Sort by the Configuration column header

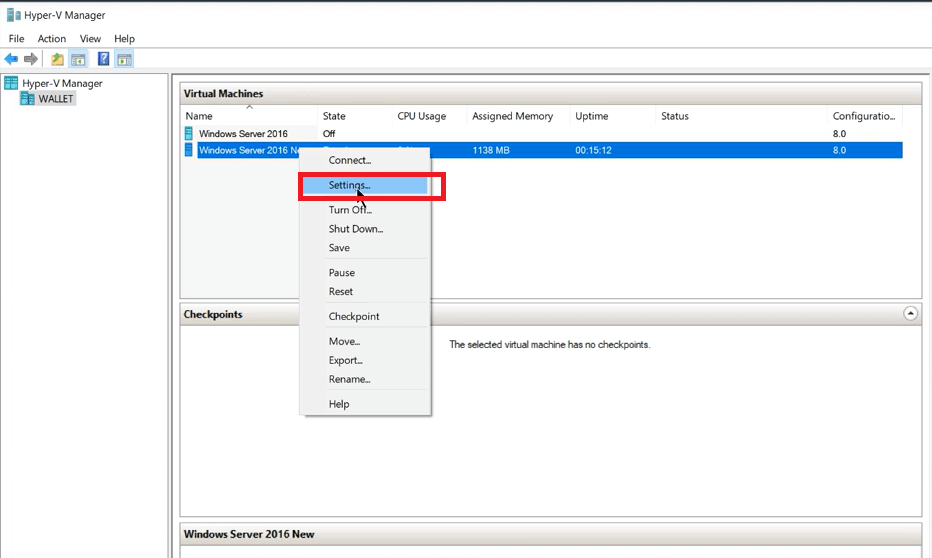pyautogui.click(x=865, y=116)
